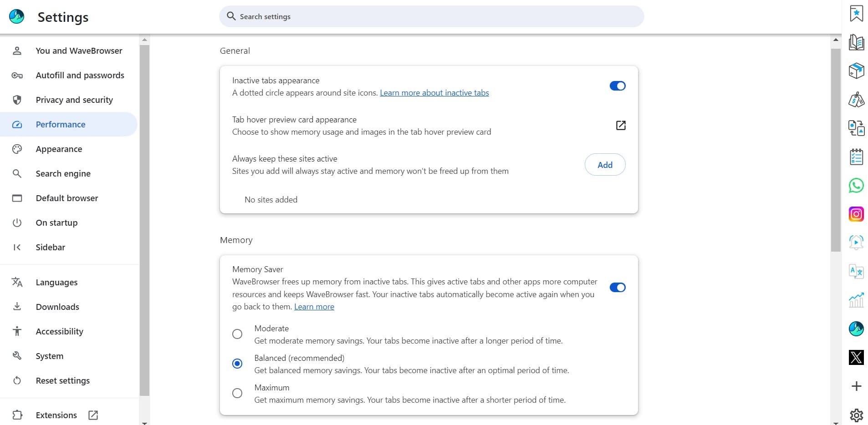Open Extensions in a new tab
868x425 pixels.
(56, 415)
